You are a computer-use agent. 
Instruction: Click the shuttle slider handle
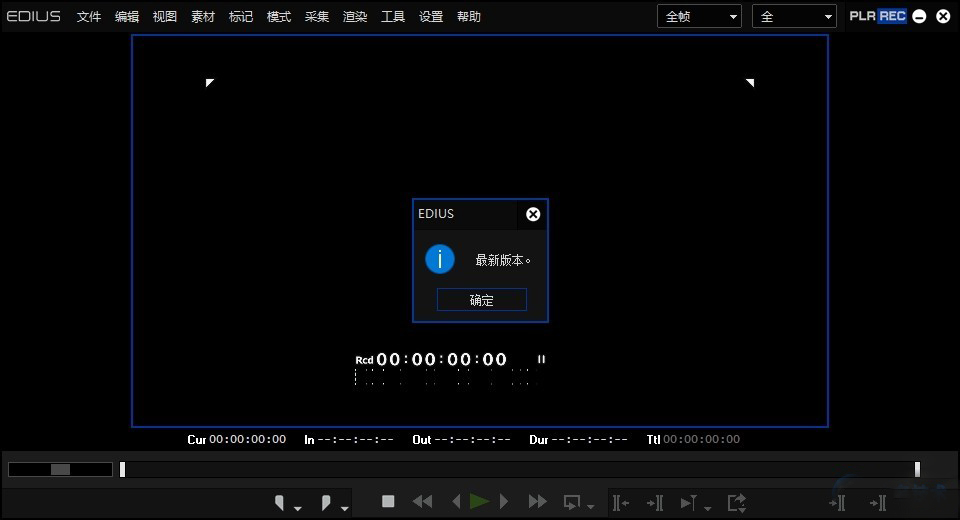pyautogui.click(x=60, y=469)
